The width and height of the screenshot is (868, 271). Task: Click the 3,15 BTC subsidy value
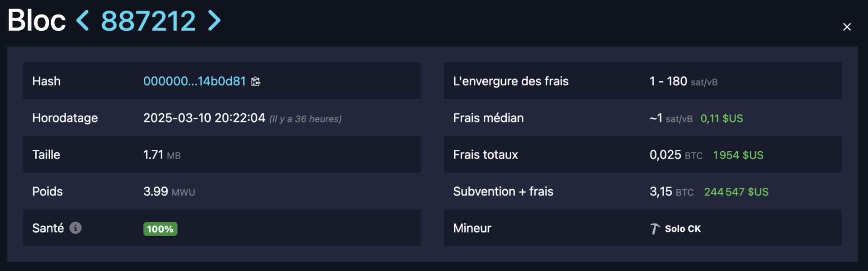pos(671,192)
